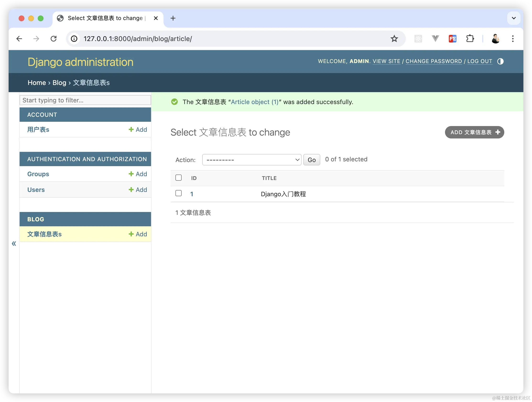Click the site info icon in the address bar
Screen dimensions: 532x402
tap(74, 39)
